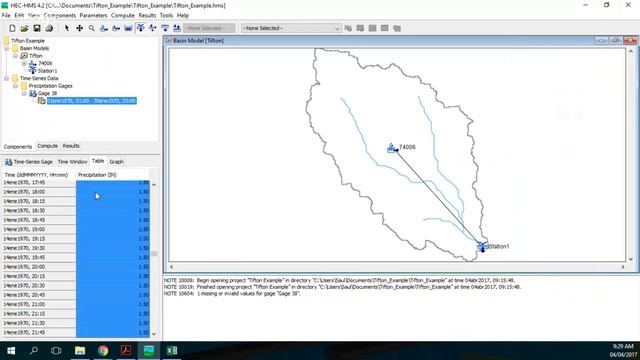Collapse the Basin Models folder
This screenshot has width=640, height=360.
click(7, 48)
